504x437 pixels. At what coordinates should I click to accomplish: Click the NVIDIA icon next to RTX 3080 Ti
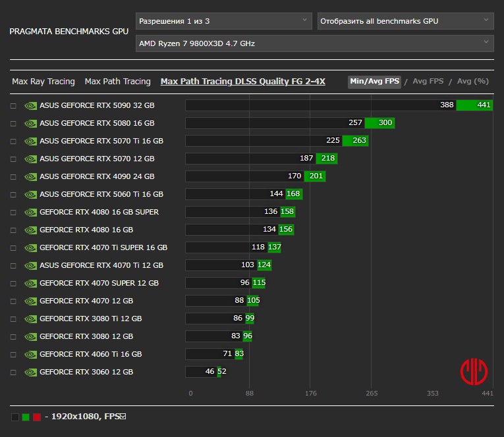pyautogui.click(x=30, y=319)
